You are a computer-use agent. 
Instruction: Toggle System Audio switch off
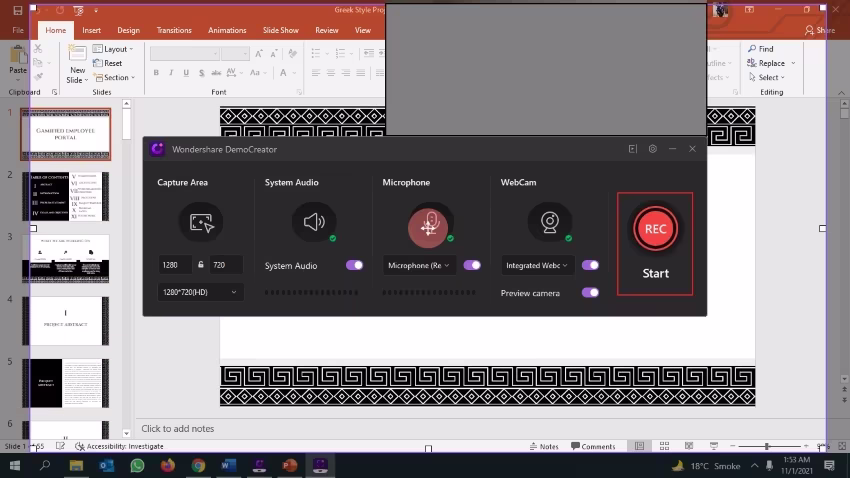pos(355,265)
